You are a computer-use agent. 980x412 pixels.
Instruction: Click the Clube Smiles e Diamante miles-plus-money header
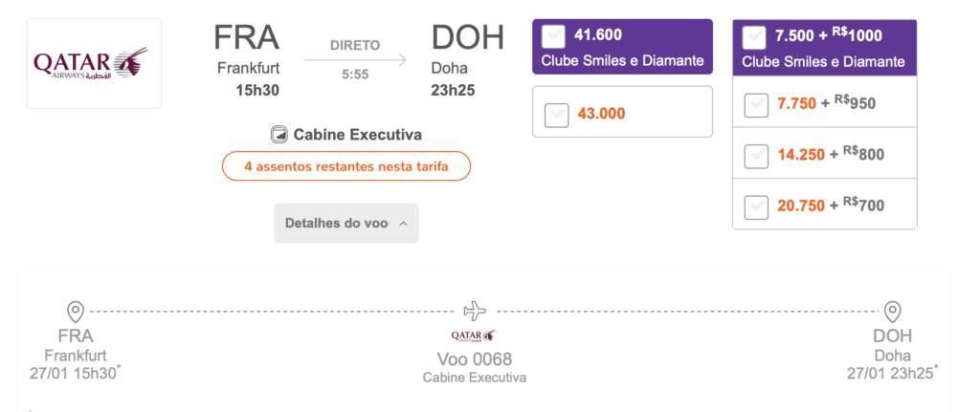point(824,62)
